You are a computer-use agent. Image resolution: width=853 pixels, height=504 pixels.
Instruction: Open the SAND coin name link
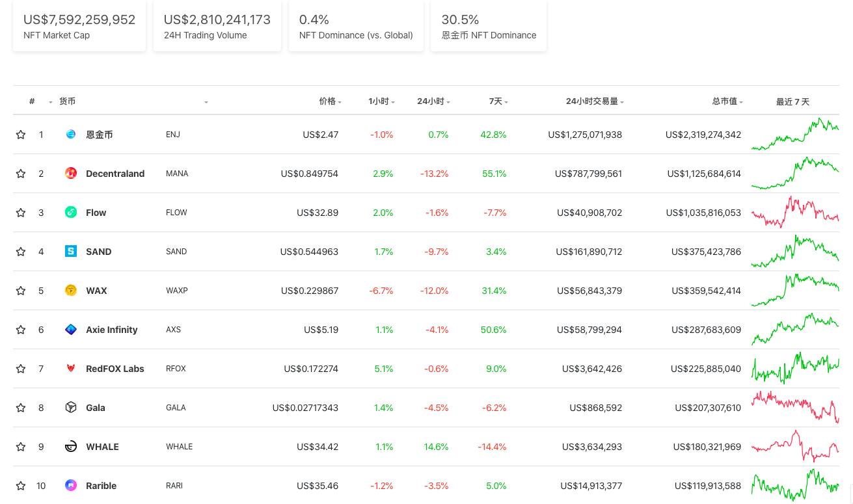[98, 252]
